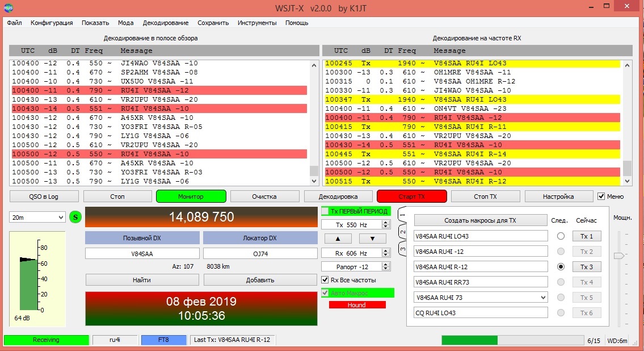Open the Конфигурация menu
This screenshot has width=644, height=351.
coord(52,23)
